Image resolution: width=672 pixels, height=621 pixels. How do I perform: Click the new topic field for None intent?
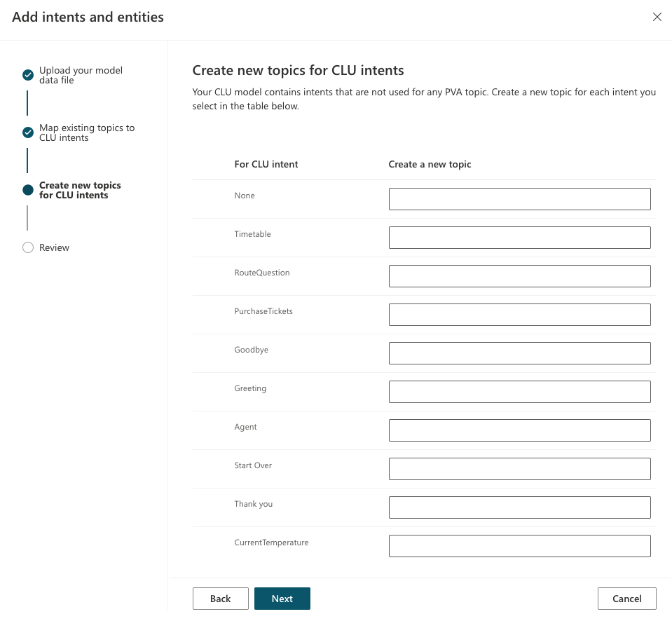pyautogui.click(x=519, y=199)
